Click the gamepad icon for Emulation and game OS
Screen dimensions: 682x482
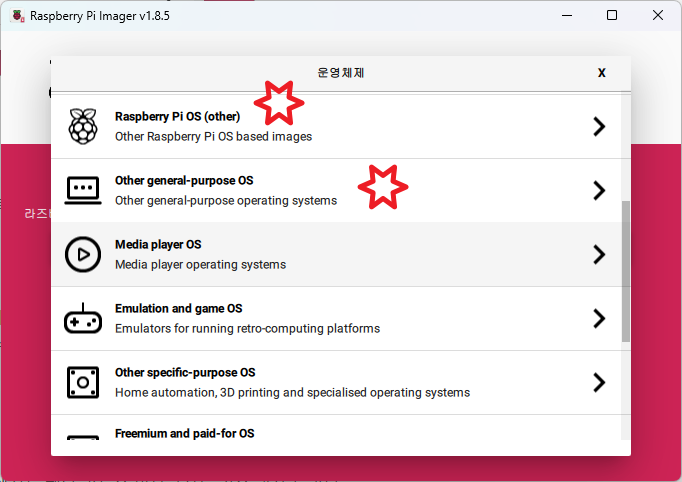coord(83,318)
